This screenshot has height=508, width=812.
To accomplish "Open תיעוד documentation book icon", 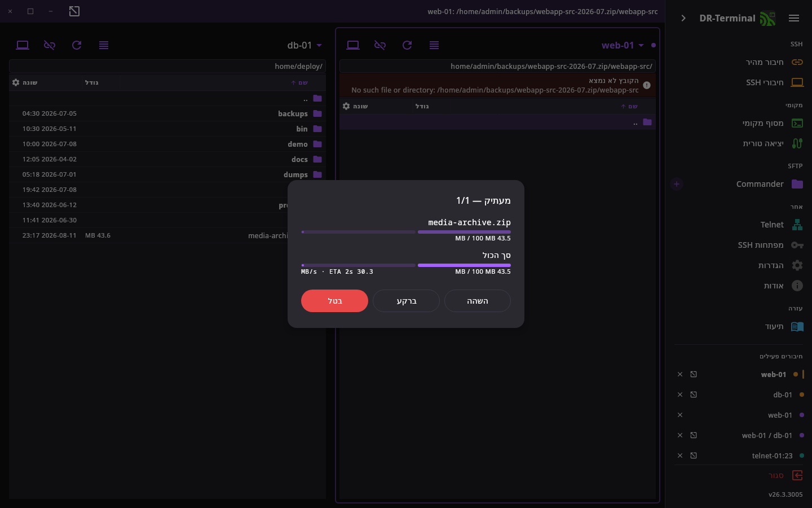I will pyautogui.click(x=797, y=326).
